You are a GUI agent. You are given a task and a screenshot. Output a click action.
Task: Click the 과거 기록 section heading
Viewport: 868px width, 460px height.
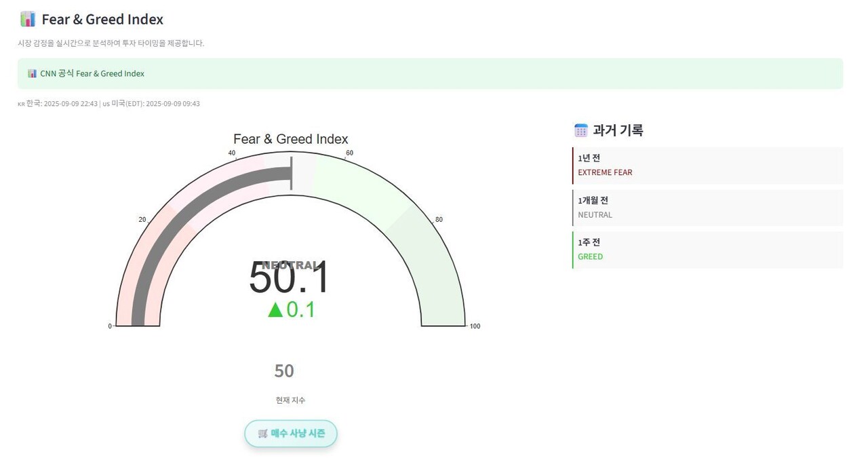[x=618, y=130]
